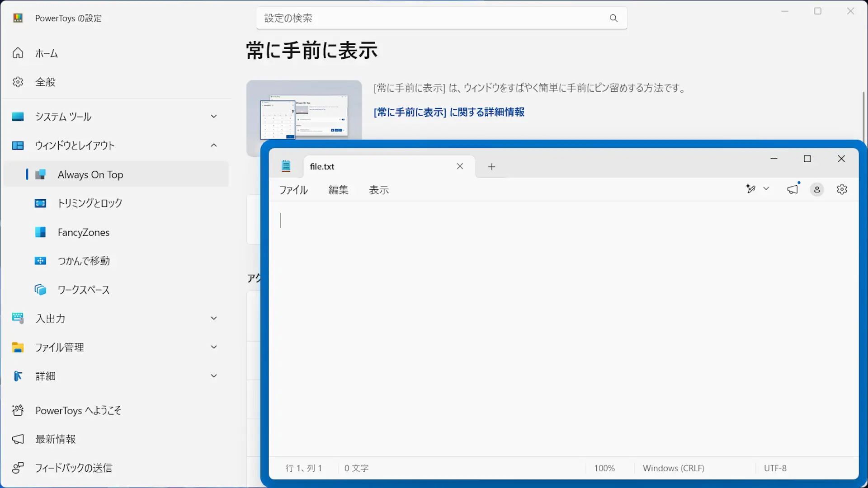Select Always On Top in the sidebar
Image resolution: width=868 pixels, height=488 pixels.
point(116,174)
